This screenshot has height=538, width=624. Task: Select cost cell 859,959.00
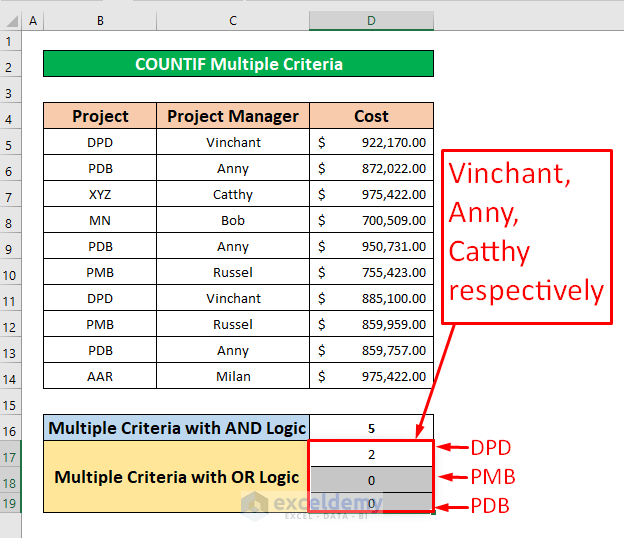coord(371,324)
